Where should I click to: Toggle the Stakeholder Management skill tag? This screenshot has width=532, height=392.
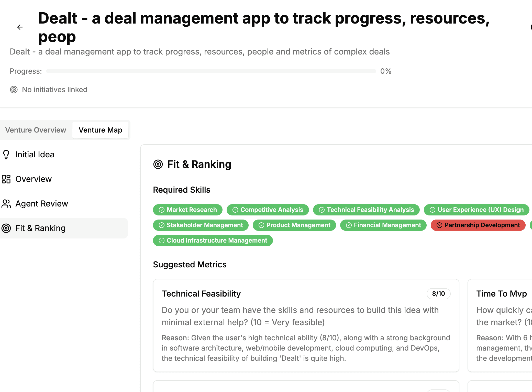[x=201, y=225]
